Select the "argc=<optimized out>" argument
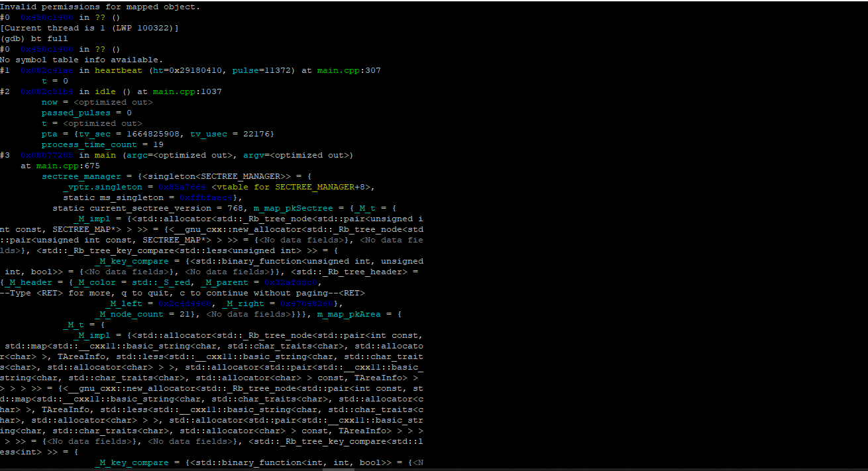Viewport: 868px width, 471px height. tap(180, 155)
